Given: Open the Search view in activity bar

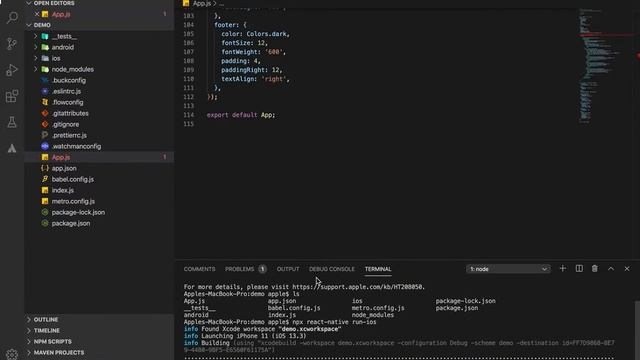Looking at the screenshot, I should [12, 18].
